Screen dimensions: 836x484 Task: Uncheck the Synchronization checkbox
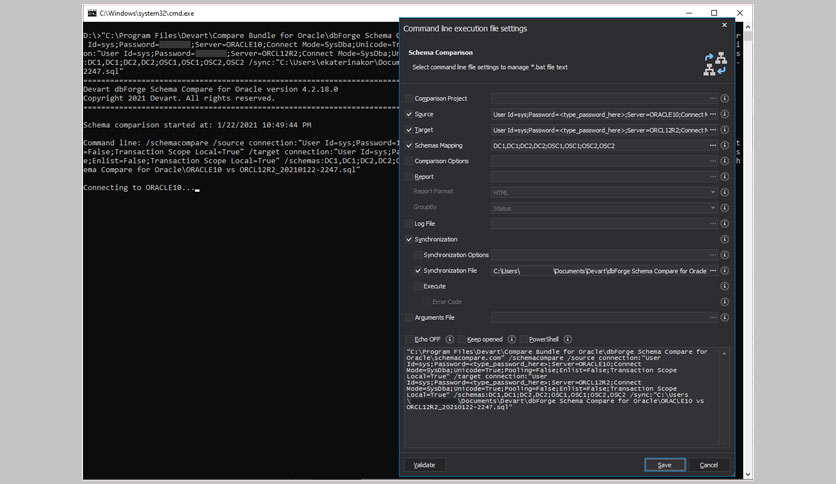click(409, 239)
